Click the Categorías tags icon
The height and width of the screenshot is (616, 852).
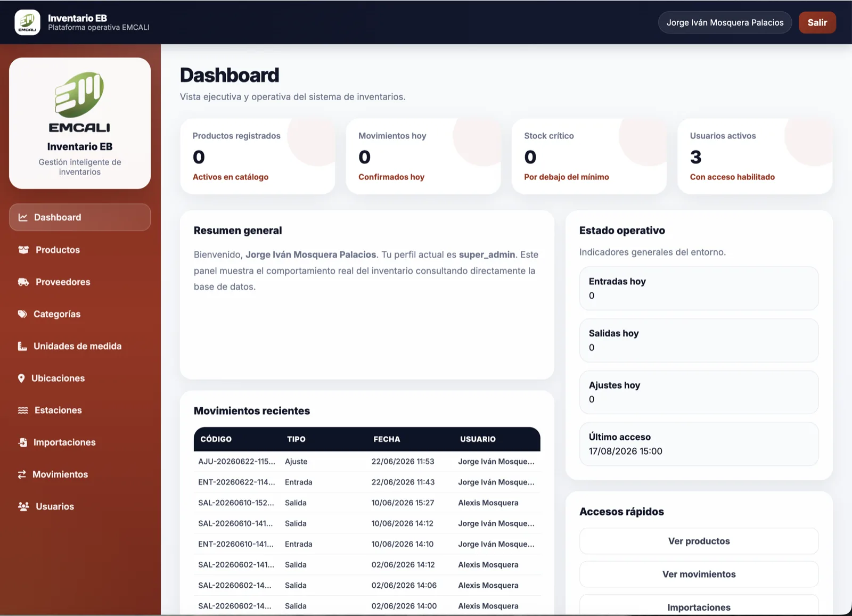click(22, 314)
